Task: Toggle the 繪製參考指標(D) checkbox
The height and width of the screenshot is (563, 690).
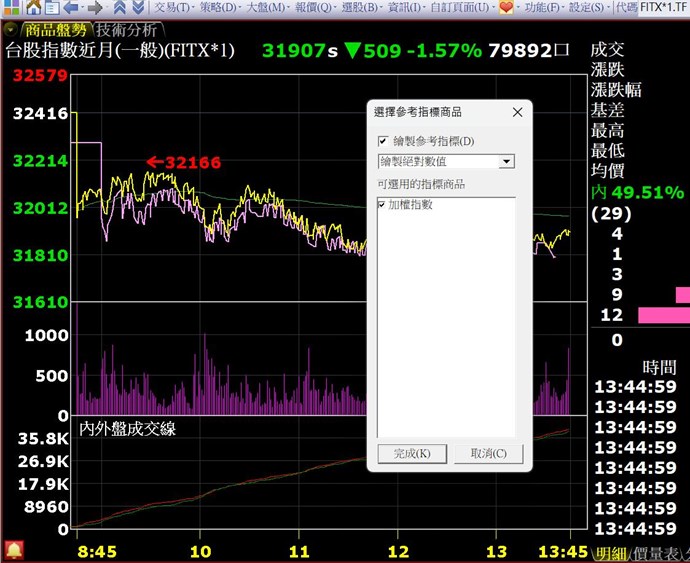Action: click(x=384, y=142)
